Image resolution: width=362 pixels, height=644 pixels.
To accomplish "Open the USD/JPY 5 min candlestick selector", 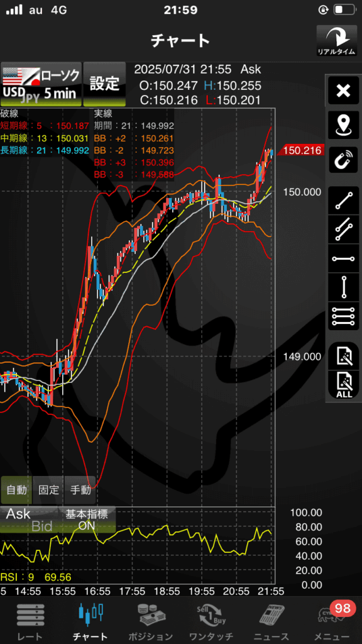I will 40,84.
